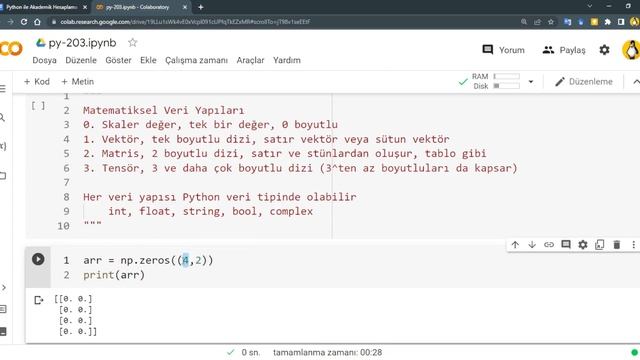Open the Drive icon beside notebook title
This screenshot has height=360, width=640.
(x=40, y=42)
